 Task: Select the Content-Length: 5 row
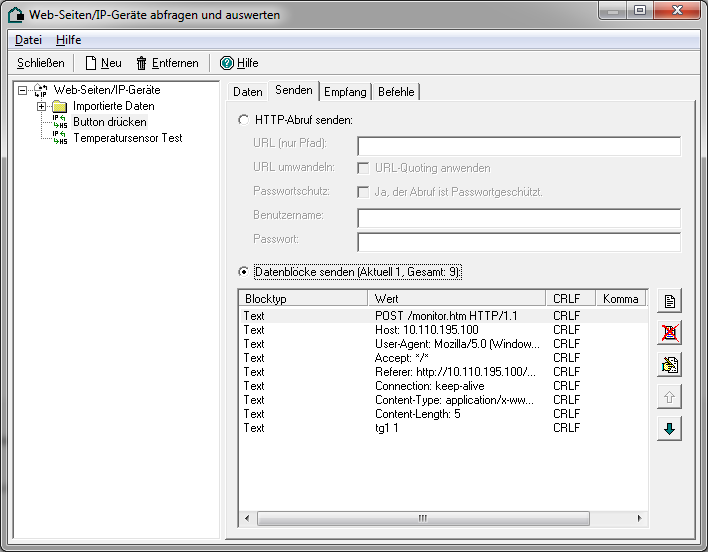click(x=443, y=414)
